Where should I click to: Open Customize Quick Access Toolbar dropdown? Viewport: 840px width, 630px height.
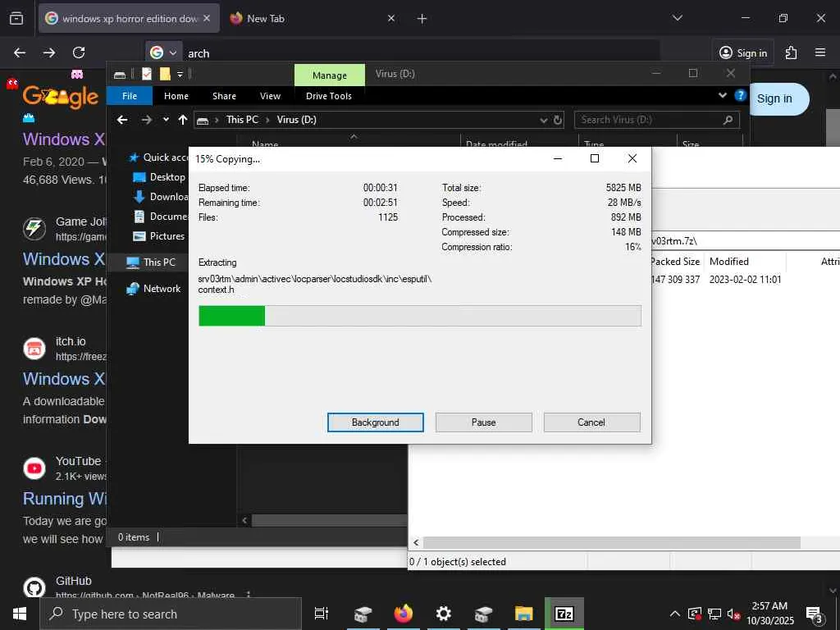pyautogui.click(x=180, y=75)
